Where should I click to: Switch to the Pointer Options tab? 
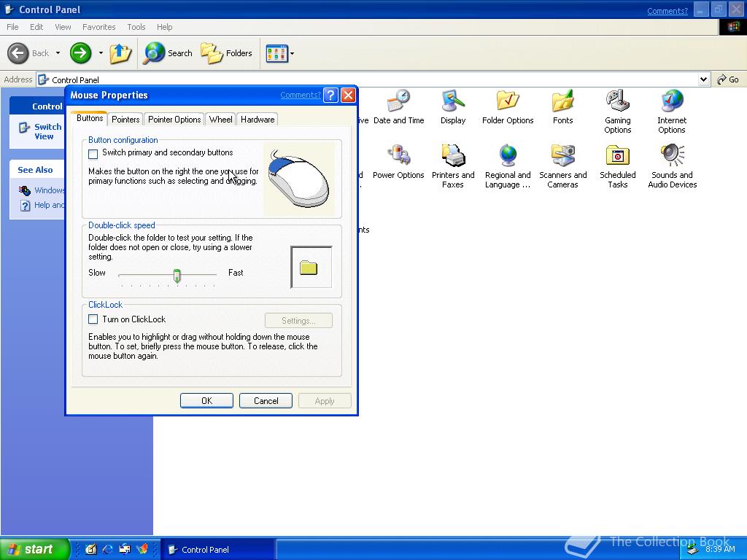click(174, 120)
